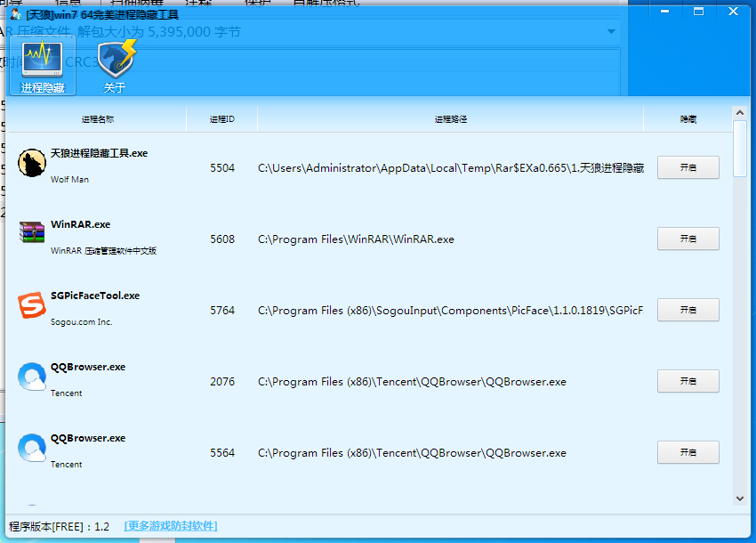Click QQBrowser icon for process 2076
The image size is (756, 543).
click(x=32, y=376)
